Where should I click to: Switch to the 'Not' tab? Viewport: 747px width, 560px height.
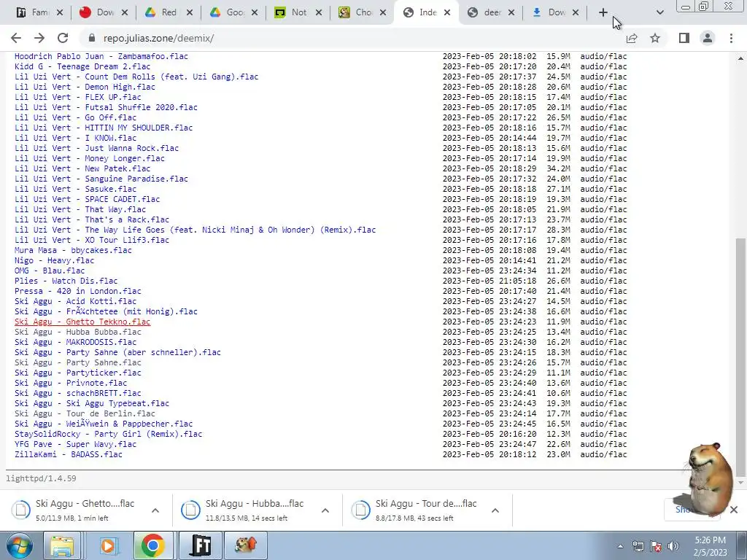click(x=293, y=13)
